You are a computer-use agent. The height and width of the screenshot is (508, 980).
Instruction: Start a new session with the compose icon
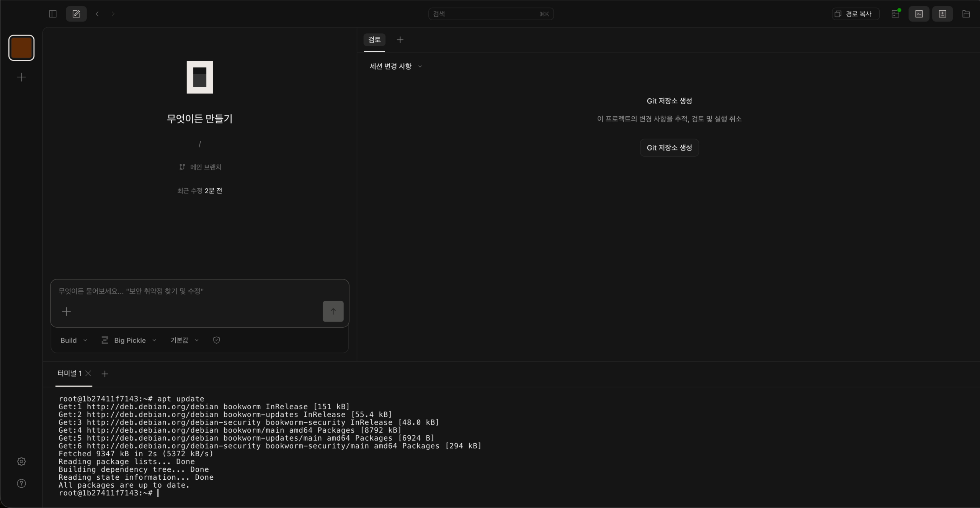coord(76,14)
